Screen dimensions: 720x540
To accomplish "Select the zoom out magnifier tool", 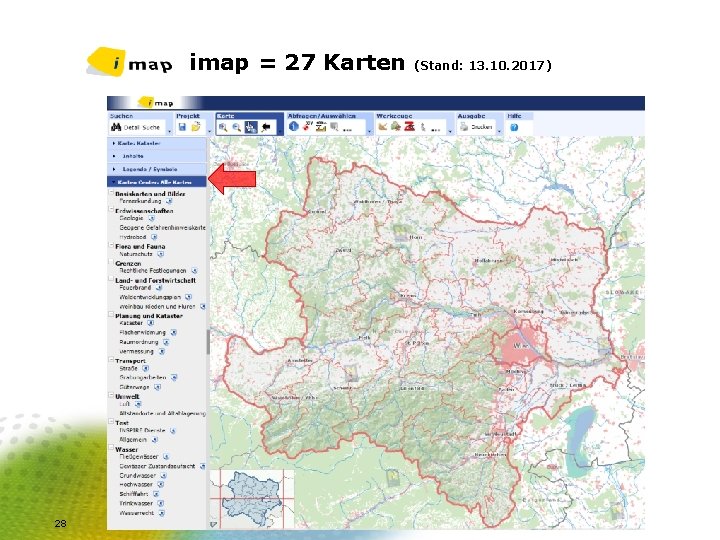I will pyautogui.click(x=237, y=127).
